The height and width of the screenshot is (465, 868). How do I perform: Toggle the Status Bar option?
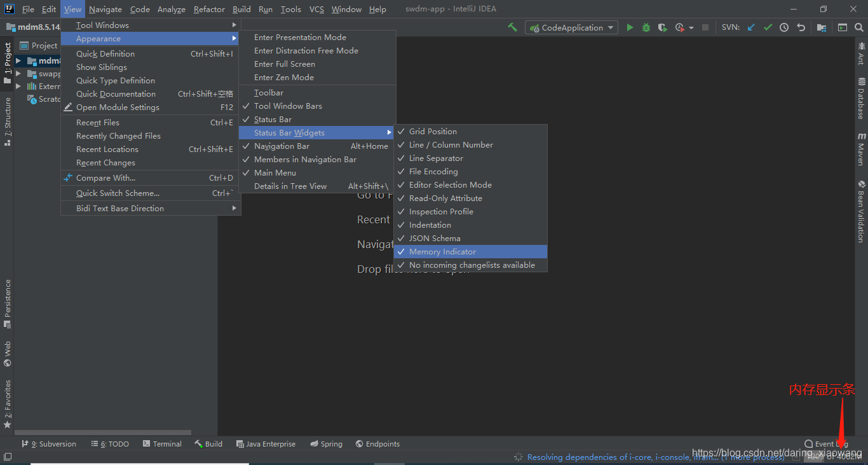(x=317, y=120)
